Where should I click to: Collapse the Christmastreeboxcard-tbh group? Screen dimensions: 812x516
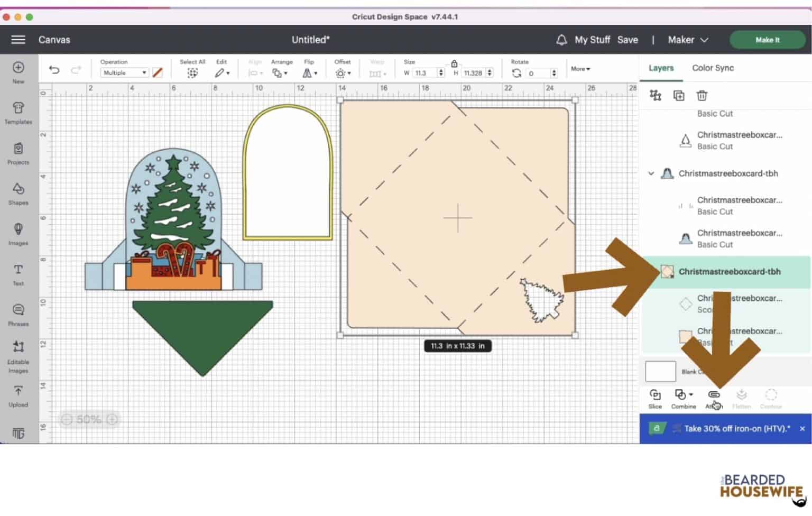[651, 173]
